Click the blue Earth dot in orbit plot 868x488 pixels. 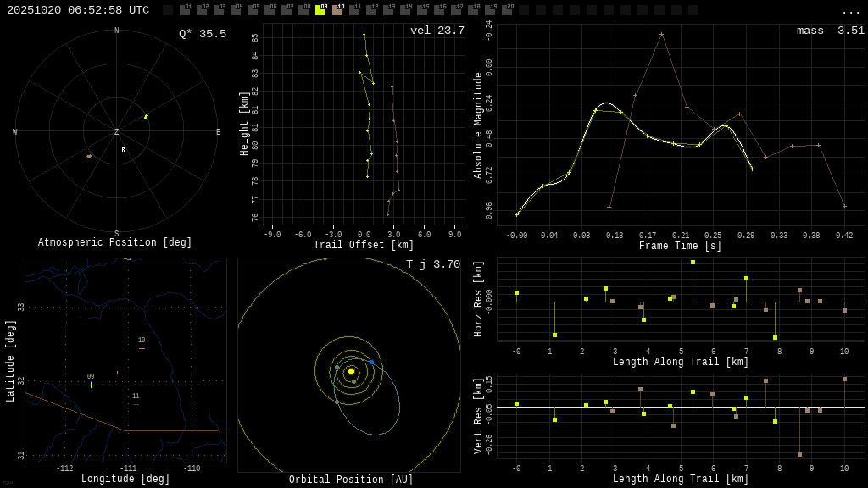click(x=371, y=362)
